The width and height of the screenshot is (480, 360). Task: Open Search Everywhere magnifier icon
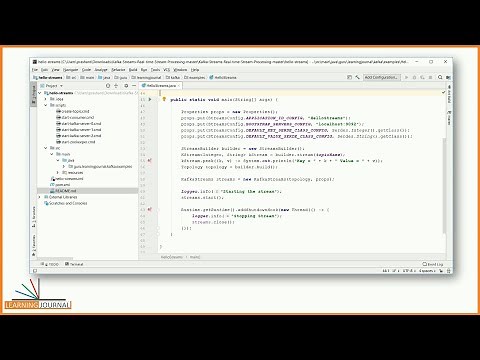point(440,77)
